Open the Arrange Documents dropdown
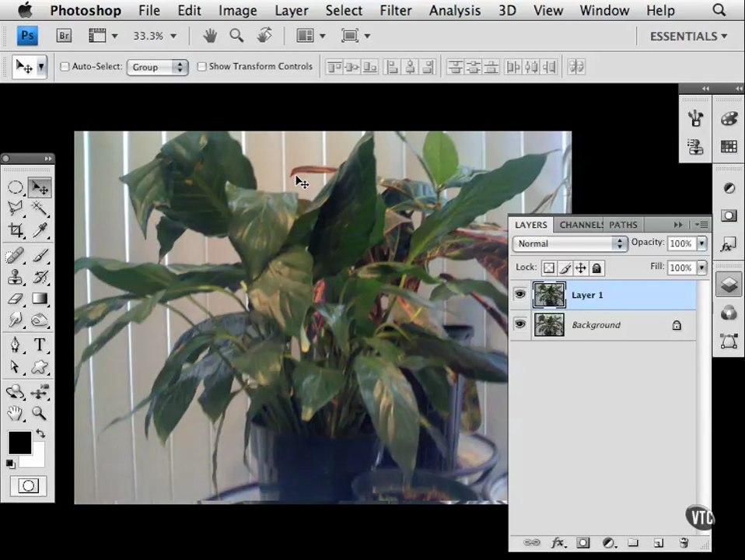 coord(311,36)
